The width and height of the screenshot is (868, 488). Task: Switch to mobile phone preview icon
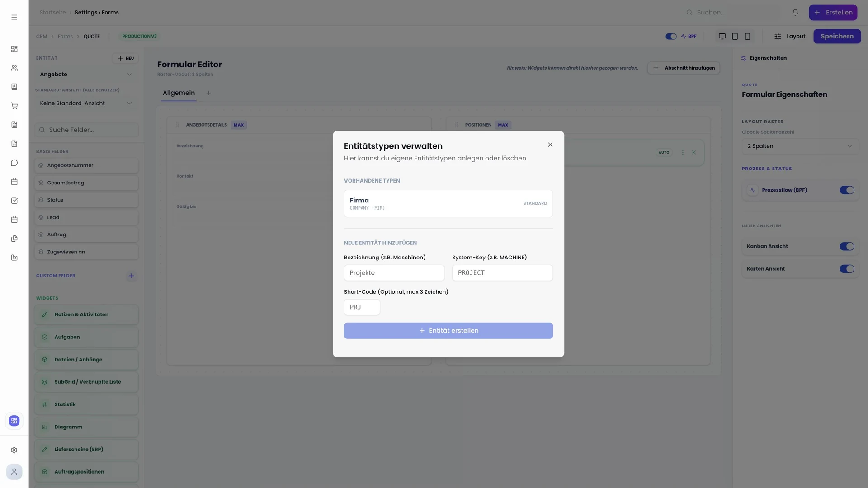point(747,36)
